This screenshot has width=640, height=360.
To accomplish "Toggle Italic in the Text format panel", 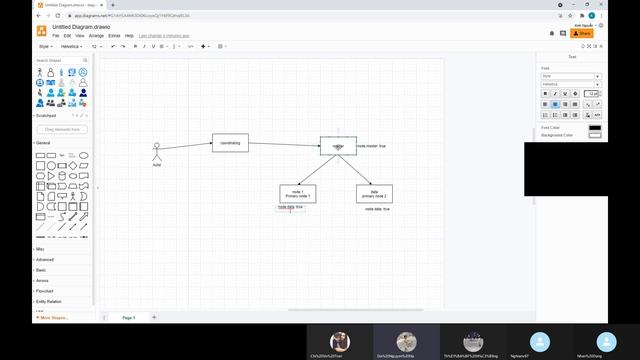I will click(x=555, y=94).
